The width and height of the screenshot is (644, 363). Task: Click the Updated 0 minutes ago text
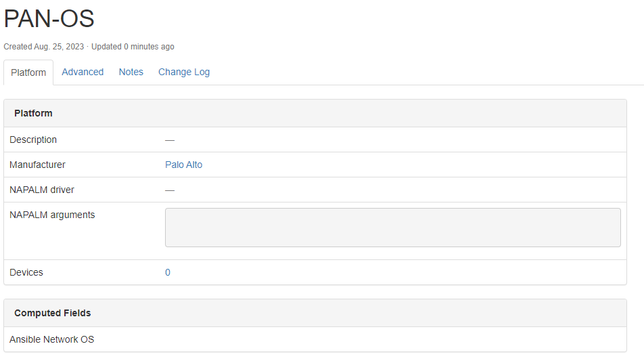[x=133, y=47]
